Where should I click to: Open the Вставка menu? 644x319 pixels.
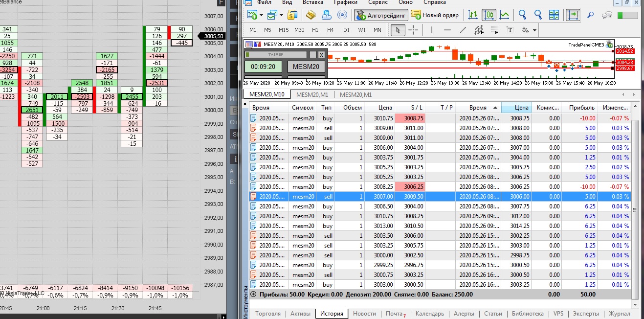coord(313,2)
